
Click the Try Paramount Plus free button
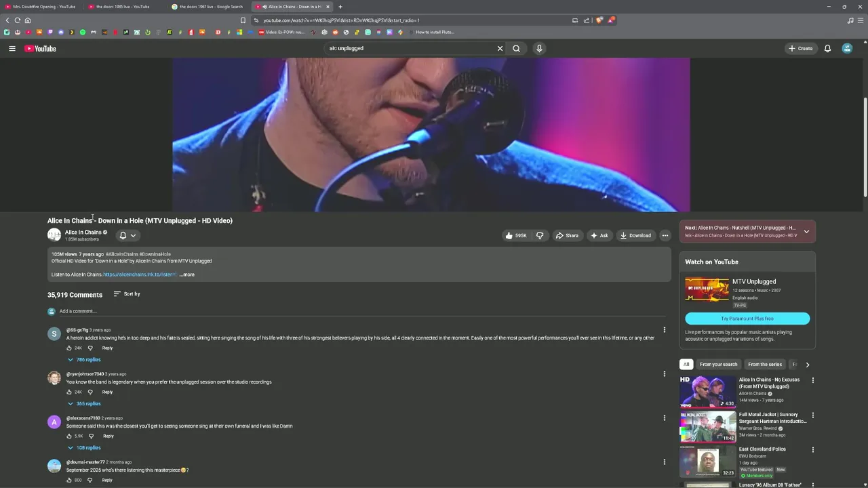coord(747,319)
